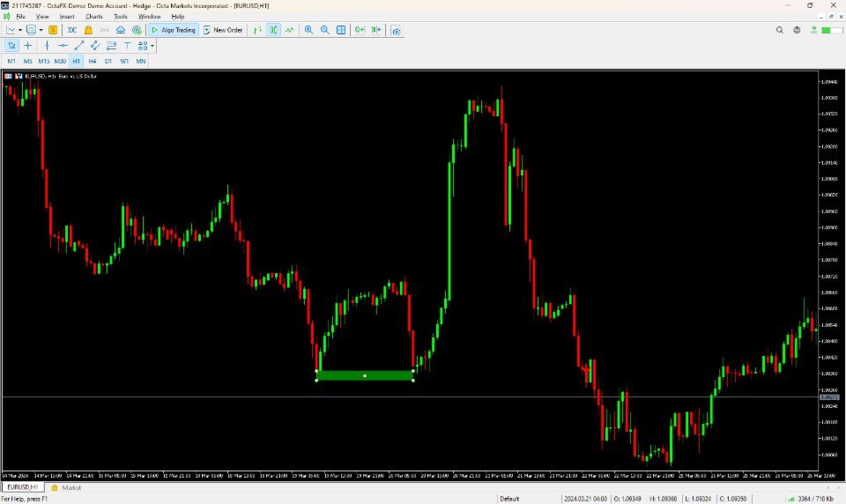The width and height of the screenshot is (846, 504).
Task: Open the chart templates icon
Action: [x=32, y=30]
